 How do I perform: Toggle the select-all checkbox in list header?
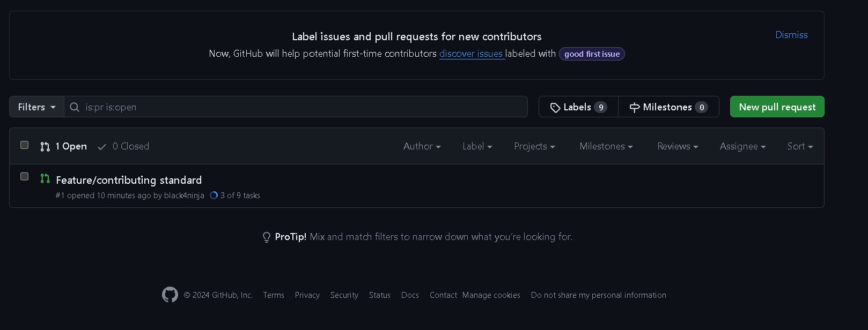[x=24, y=145]
